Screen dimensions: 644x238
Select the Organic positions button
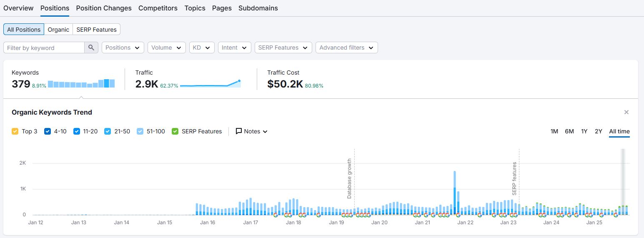pos(58,30)
